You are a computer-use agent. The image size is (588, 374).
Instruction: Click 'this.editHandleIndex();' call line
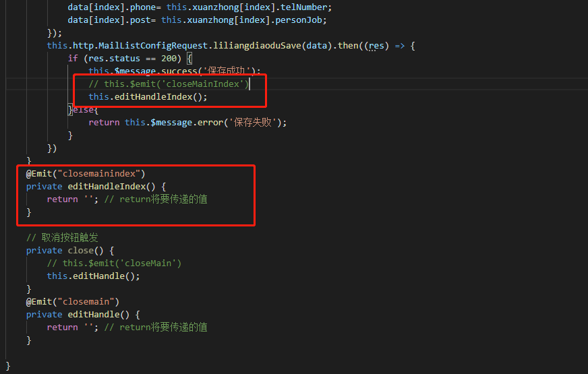click(148, 96)
